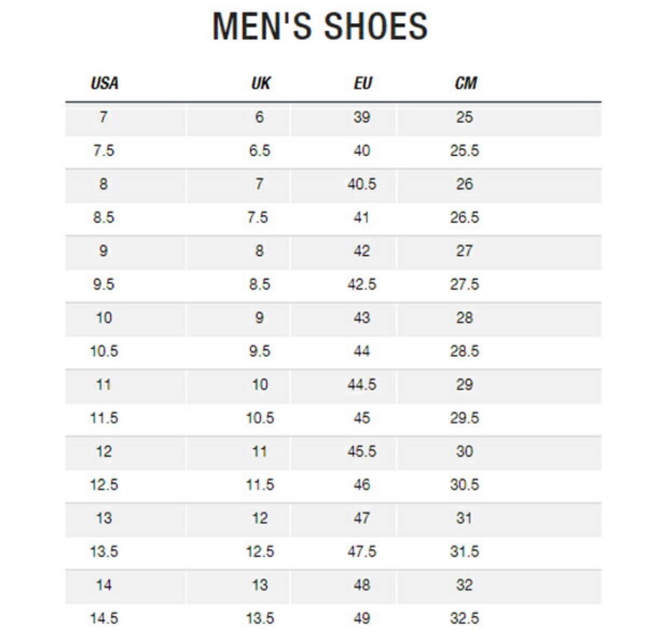647x644 pixels.
Task: Click the EU 40.5 cell
Action: (362, 184)
